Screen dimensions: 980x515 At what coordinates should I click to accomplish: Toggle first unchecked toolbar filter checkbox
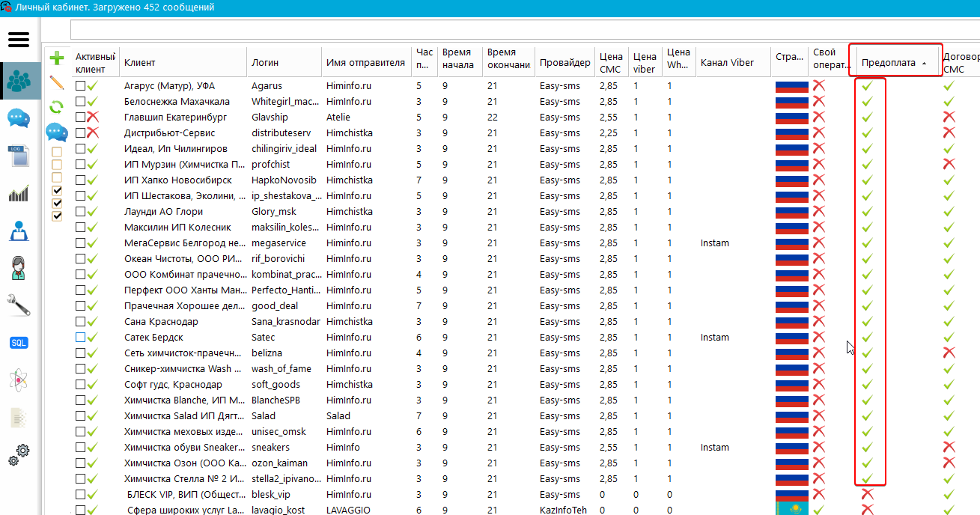click(x=57, y=152)
